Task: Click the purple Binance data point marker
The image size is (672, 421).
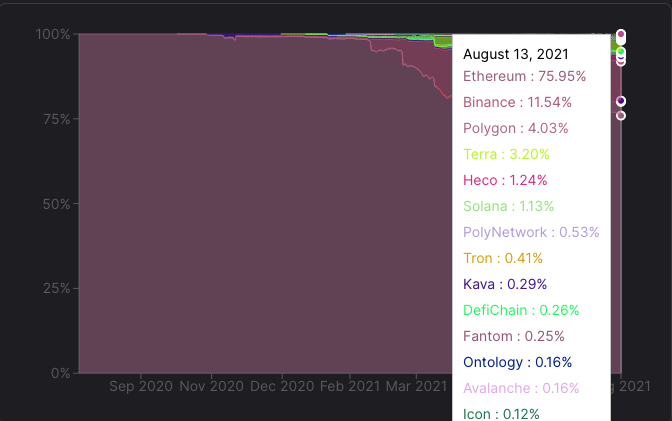Action: (x=621, y=101)
